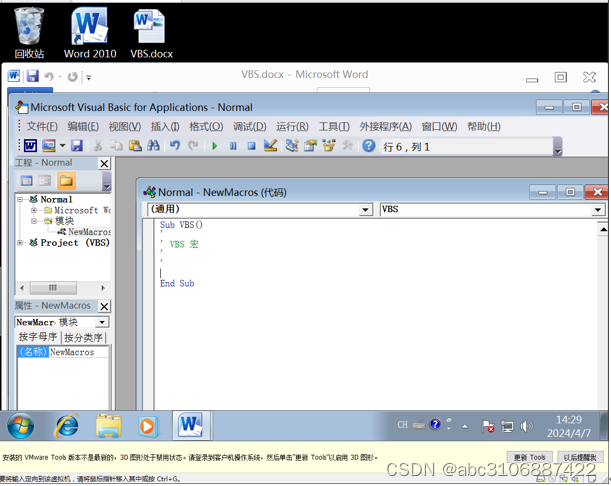This screenshot has width=611, height=486.
Task: Click the Insert UserForm toolbar icon
Action: 49,146
